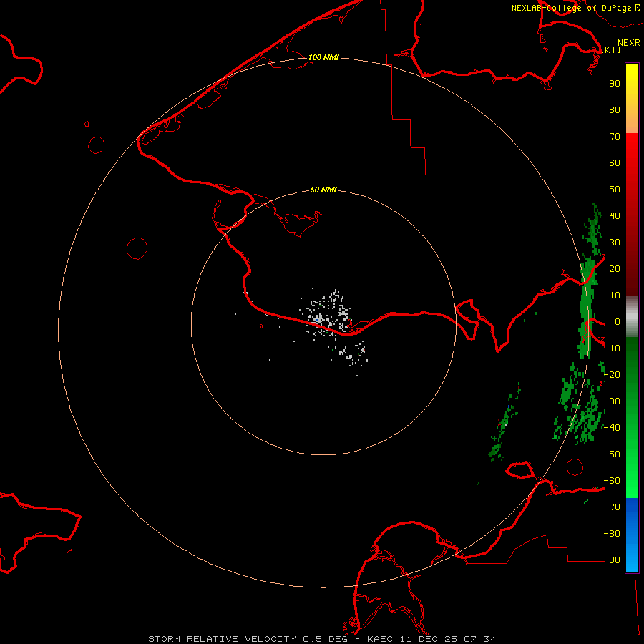Image resolution: width=644 pixels, height=644 pixels.
Task: Click the "-70" scale value
Action: (x=612, y=507)
